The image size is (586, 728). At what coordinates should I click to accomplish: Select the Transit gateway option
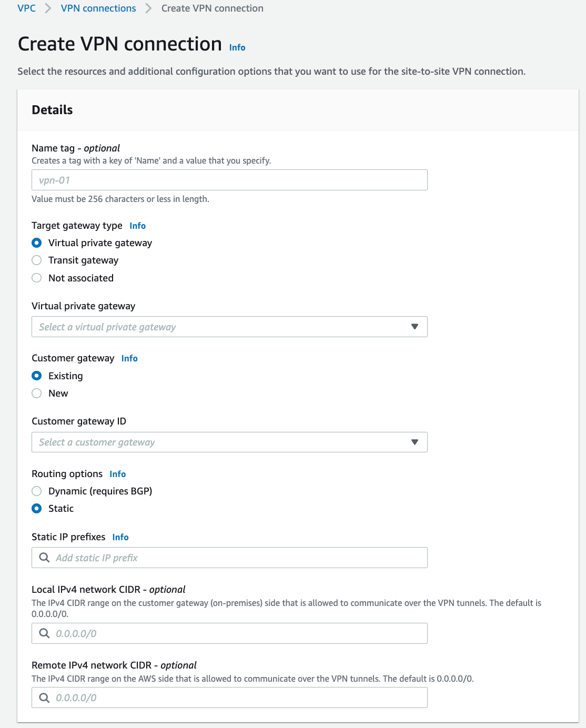[x=36, y=260]
